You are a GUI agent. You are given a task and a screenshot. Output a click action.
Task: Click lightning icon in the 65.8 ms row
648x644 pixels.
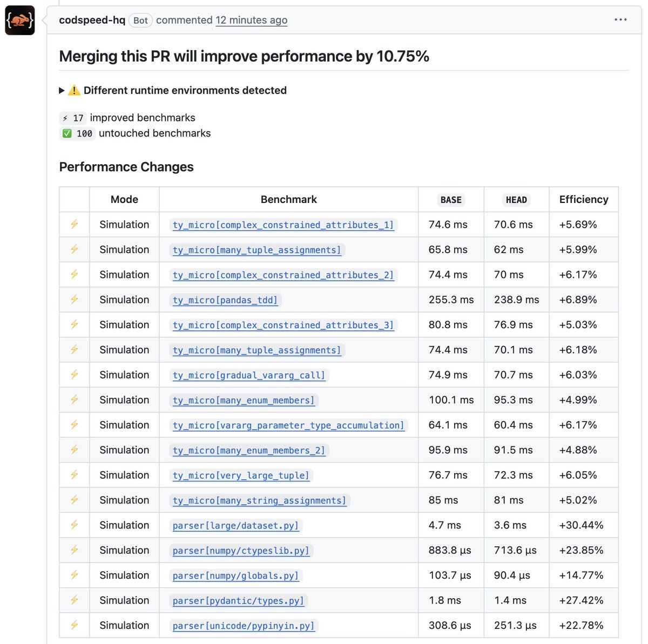tap(75, 249)
